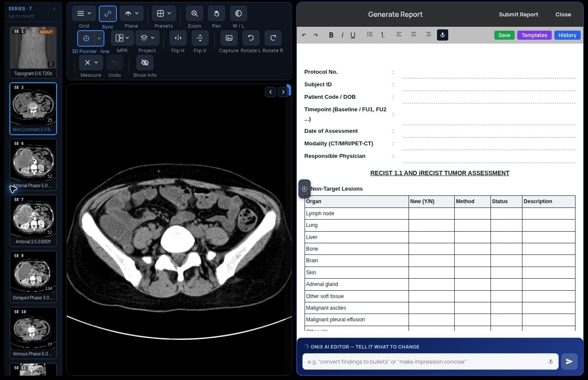Select the W/L contrast tool

(x=239, y=14)
